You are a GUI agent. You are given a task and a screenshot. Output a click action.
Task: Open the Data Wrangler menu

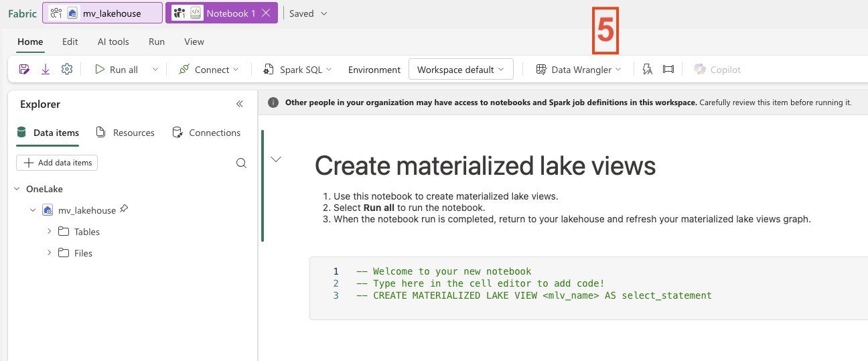pyautogui.click(x=579, y=70)
